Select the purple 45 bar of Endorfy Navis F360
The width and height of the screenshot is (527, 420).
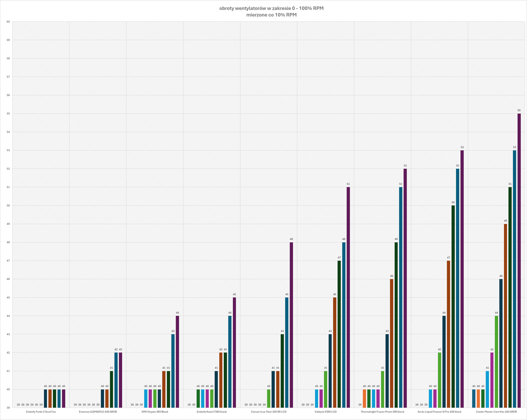(x=234, y=353)
